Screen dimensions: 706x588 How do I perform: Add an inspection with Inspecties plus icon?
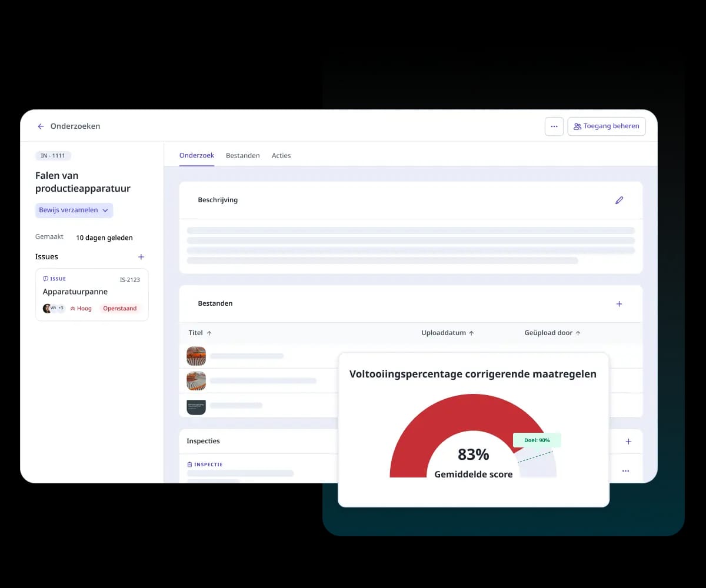click(628, 442)
